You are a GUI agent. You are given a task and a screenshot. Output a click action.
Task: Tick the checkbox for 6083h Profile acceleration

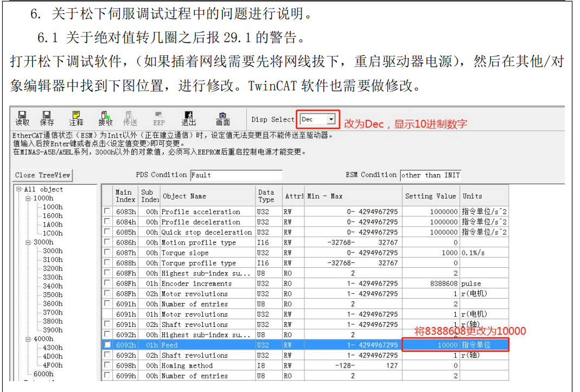[107, 211]
